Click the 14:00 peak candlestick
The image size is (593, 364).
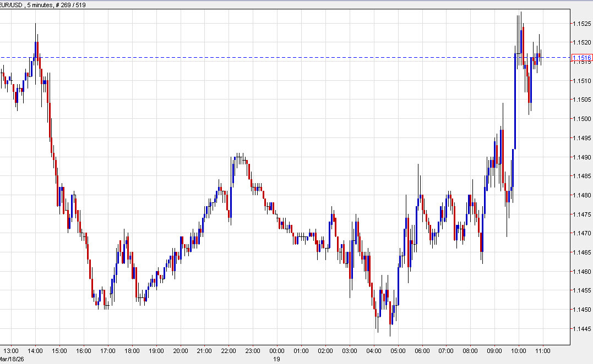tap(36, 44)
